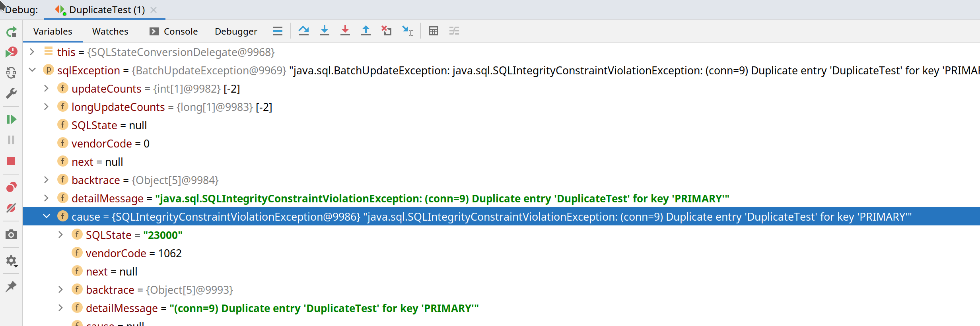Select the vendorCode = 1062 row
The width and height of the screenshot is (980, 326).
(134, 253)
